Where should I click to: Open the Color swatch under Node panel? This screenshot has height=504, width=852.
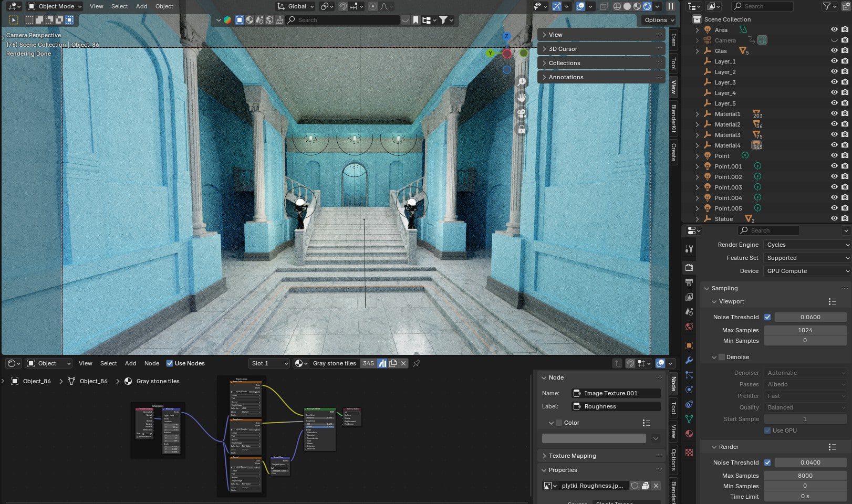(594, 438)
